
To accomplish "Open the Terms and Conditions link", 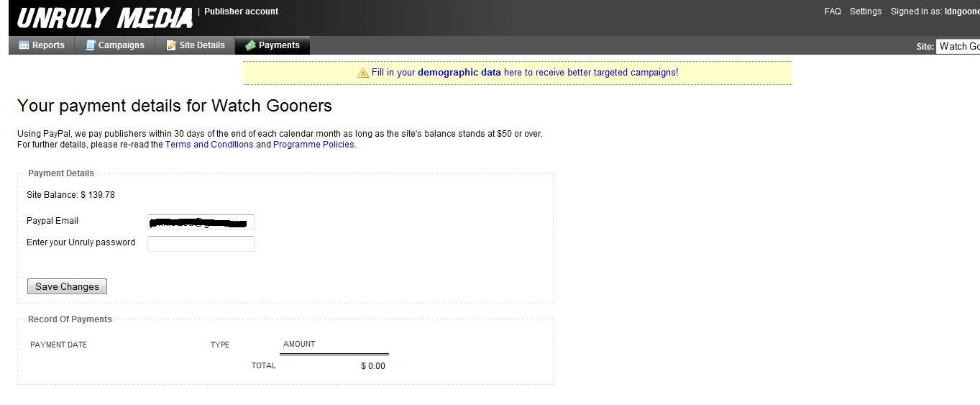I will tap(209, 145).
